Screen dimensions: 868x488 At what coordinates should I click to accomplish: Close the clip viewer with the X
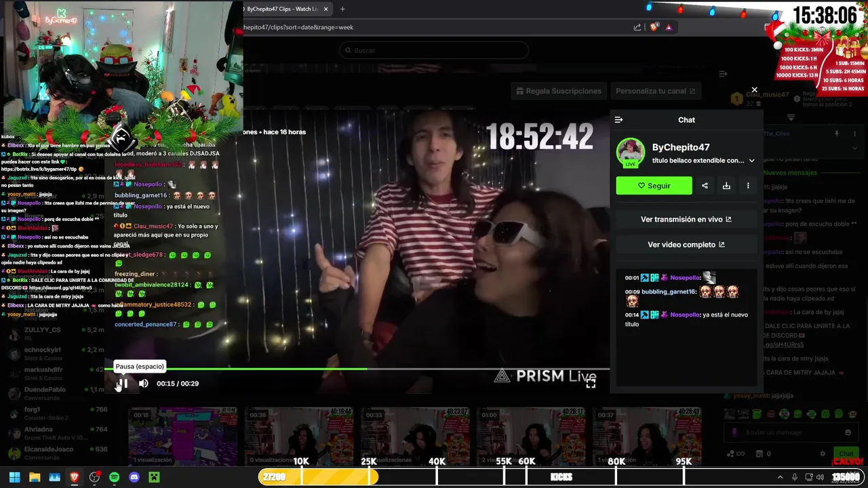(754, 90)
